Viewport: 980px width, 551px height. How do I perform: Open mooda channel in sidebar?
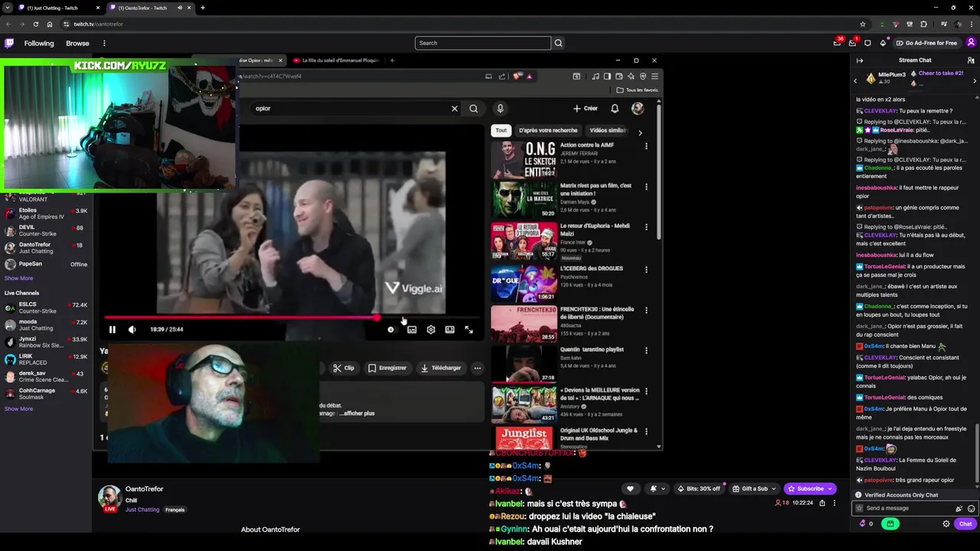coord(46,325)
